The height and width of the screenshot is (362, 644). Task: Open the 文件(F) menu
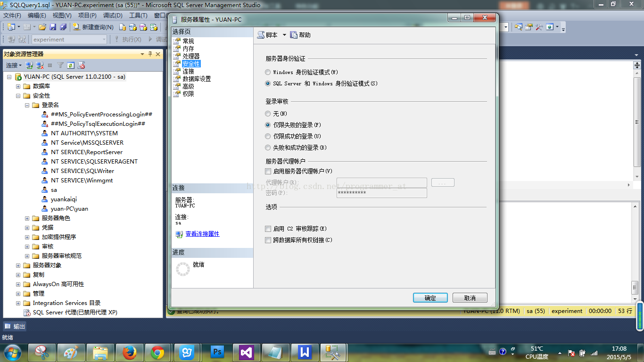(12, 16)
